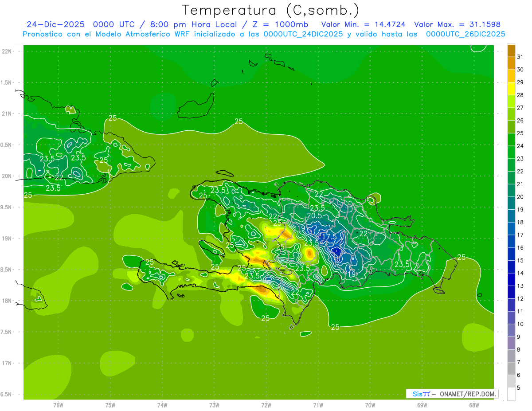Click the color scale label '12'
The image size is (532, 411).
[x=520, y=299]
